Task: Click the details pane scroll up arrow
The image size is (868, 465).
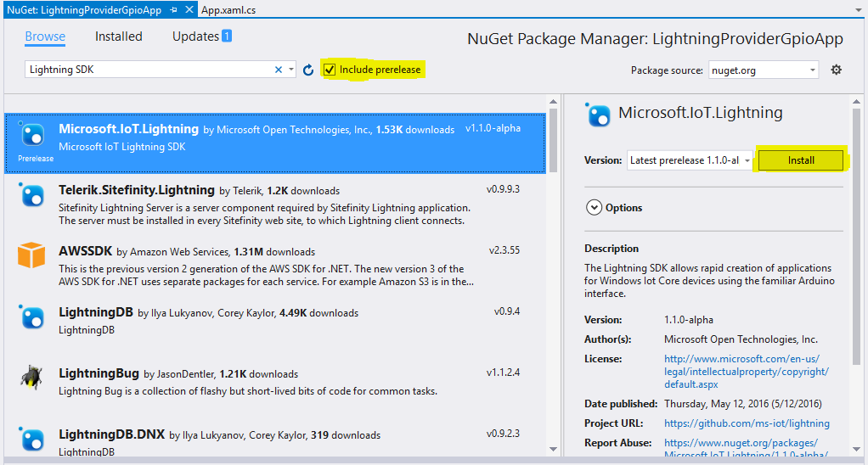Action: pos(856,102)
